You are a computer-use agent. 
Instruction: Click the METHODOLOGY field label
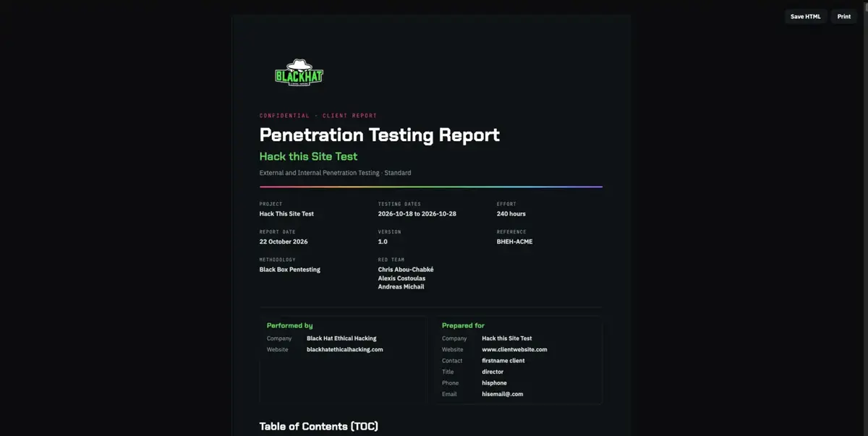click(x=277, y=260)
